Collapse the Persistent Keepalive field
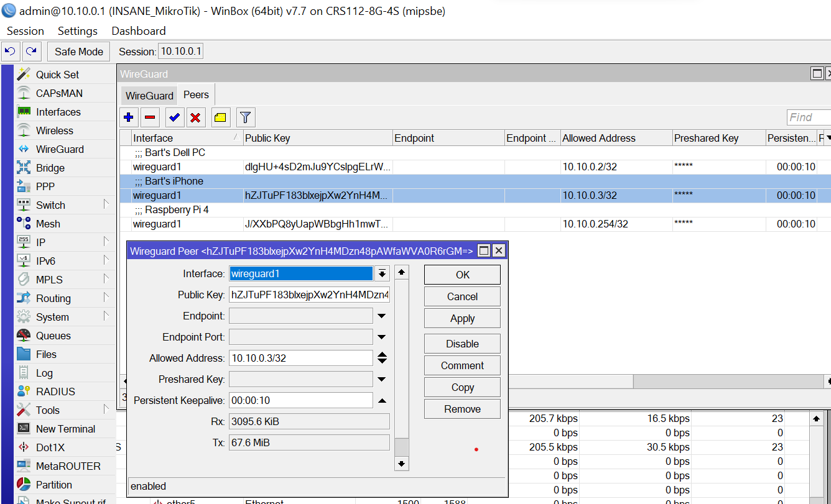The width and height of the screenshot is (831, 504). pos(382,400)
